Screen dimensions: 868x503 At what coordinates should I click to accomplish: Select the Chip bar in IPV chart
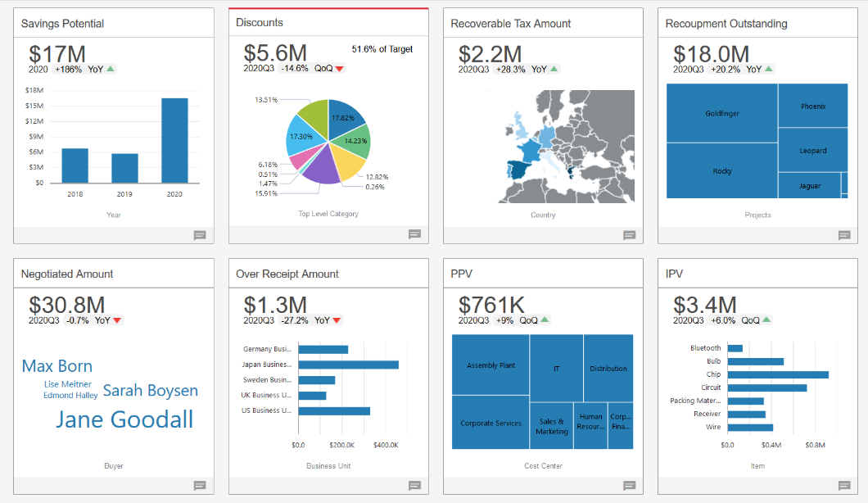pos(778,374)
